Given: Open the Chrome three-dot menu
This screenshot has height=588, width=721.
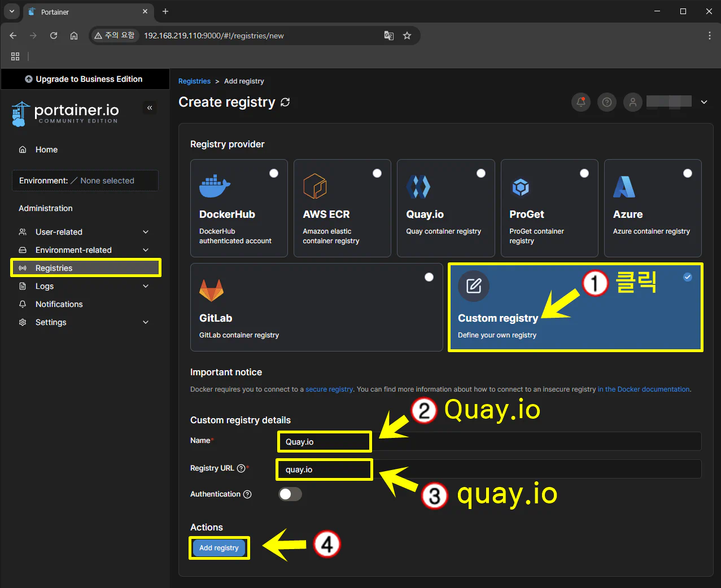Looking at the screenshot, I should pyautogui.click(x=710, y=36).
